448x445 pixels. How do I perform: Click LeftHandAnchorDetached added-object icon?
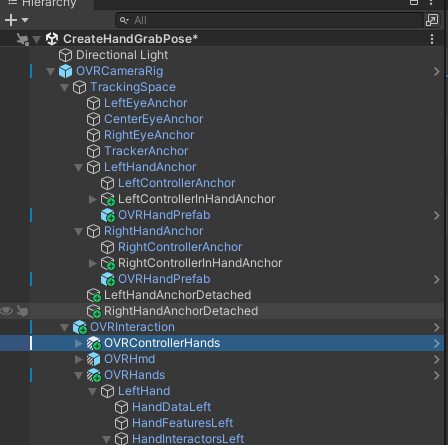click(x=94, y=295)
